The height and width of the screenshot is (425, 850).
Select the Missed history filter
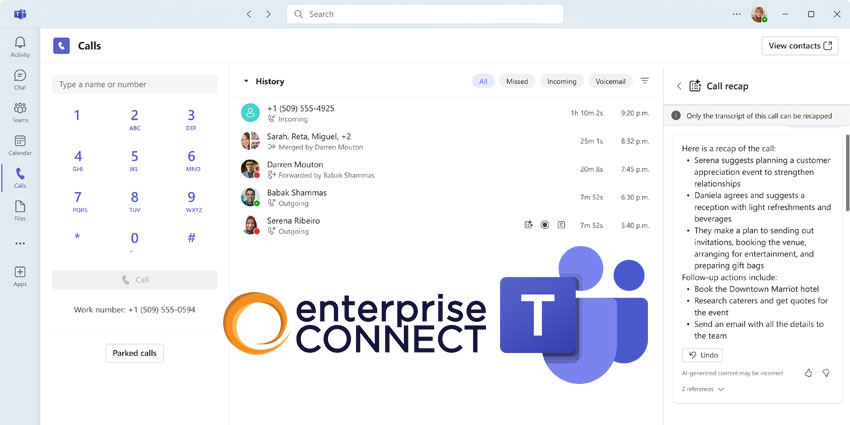point(517,81)
